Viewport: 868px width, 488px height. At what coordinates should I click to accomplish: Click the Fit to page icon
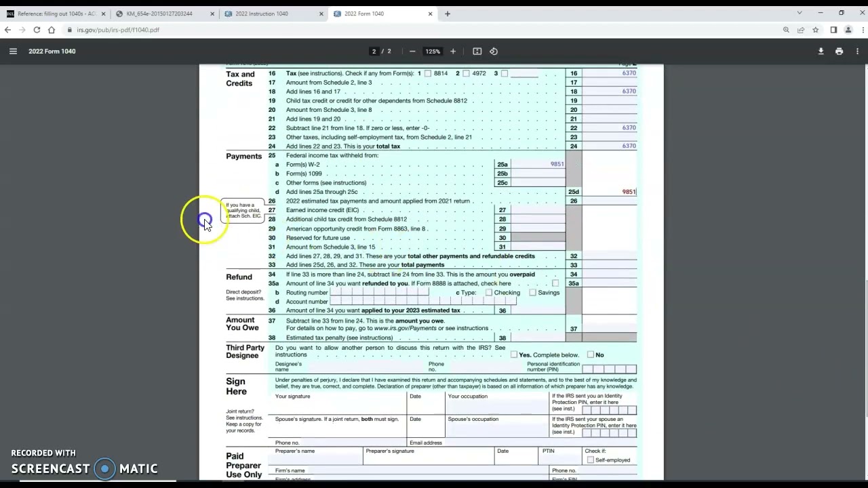pos(477,52)
